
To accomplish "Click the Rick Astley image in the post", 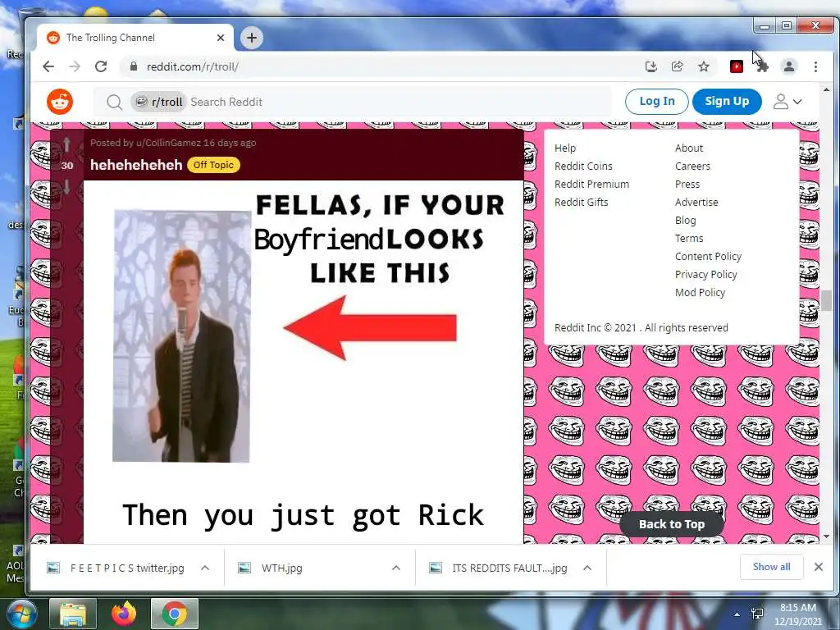I will [181, 336].
